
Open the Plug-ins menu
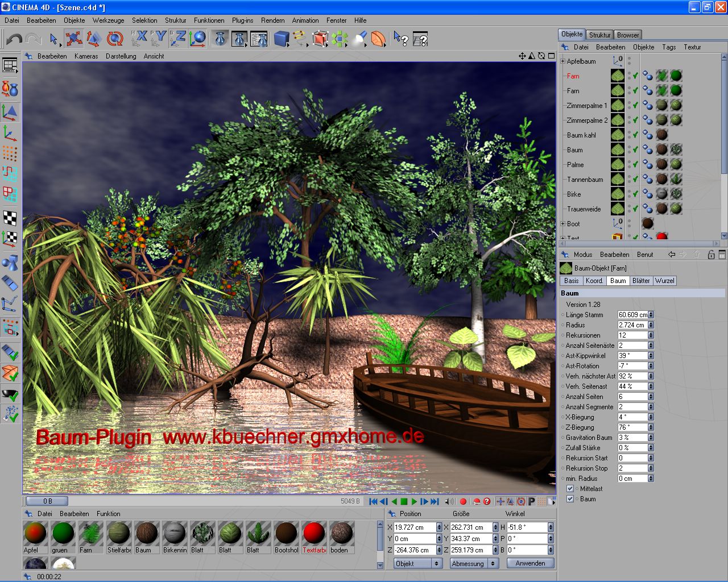coord(242,20)
